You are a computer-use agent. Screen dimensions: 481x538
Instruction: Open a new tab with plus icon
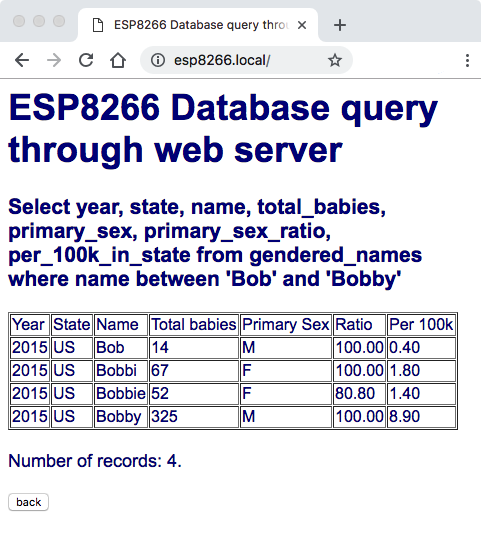point(340,25)
